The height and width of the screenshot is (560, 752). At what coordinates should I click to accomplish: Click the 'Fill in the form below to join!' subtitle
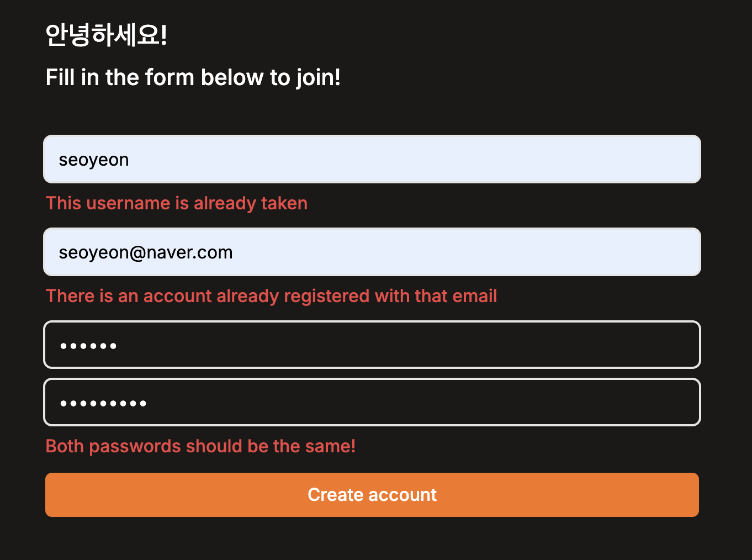193,77
